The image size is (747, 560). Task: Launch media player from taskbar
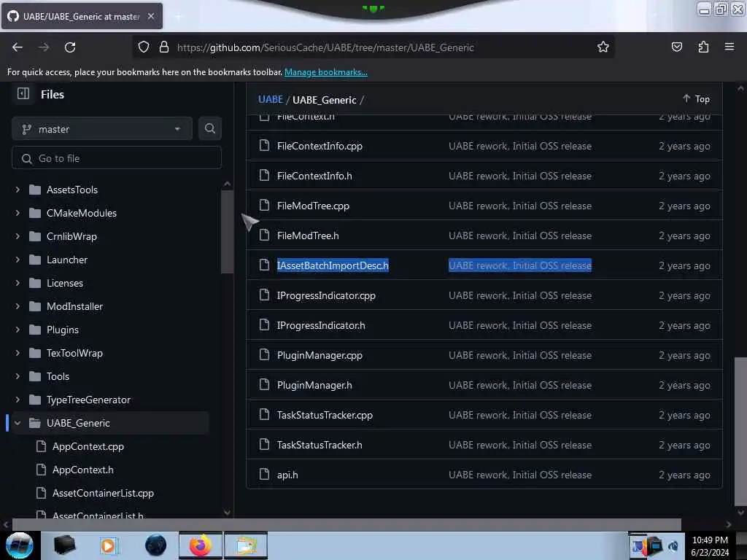pos(108,545)
